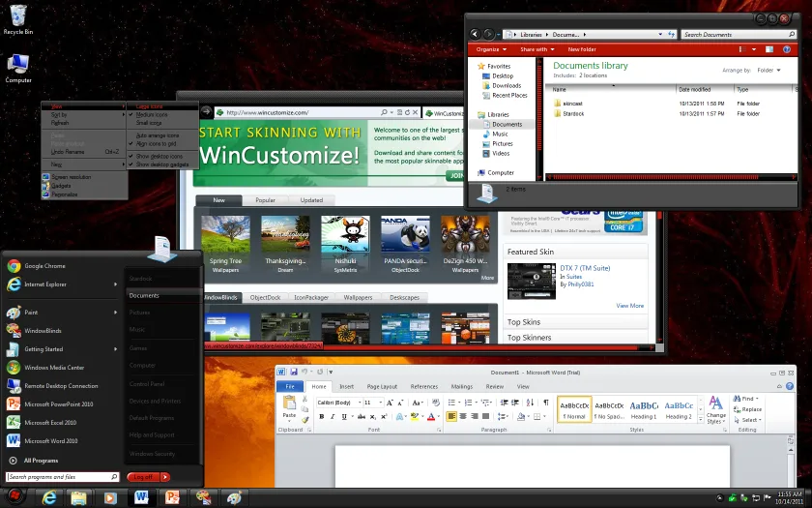Open the 'Arrange by: Folder' dropdown
812x508 pixels.
768,70
